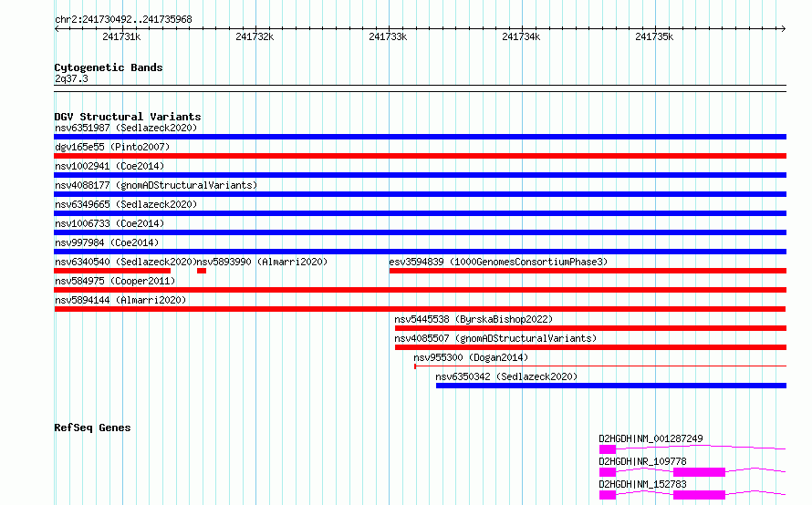
Task: Click the blue bar under nsv4088177
Action: pyautogui.click(x=420, y=194)
